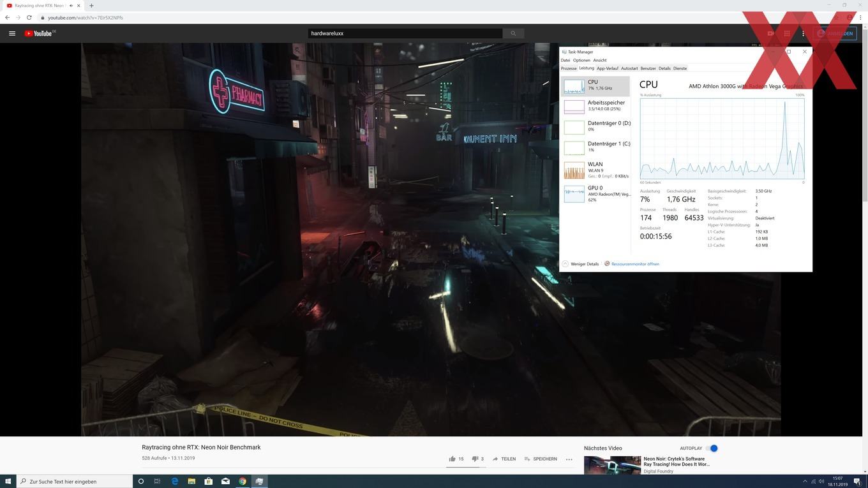The image size is (868, 488).
Task: Select Task Manager taskbar icon
Action: click(259, 481)
